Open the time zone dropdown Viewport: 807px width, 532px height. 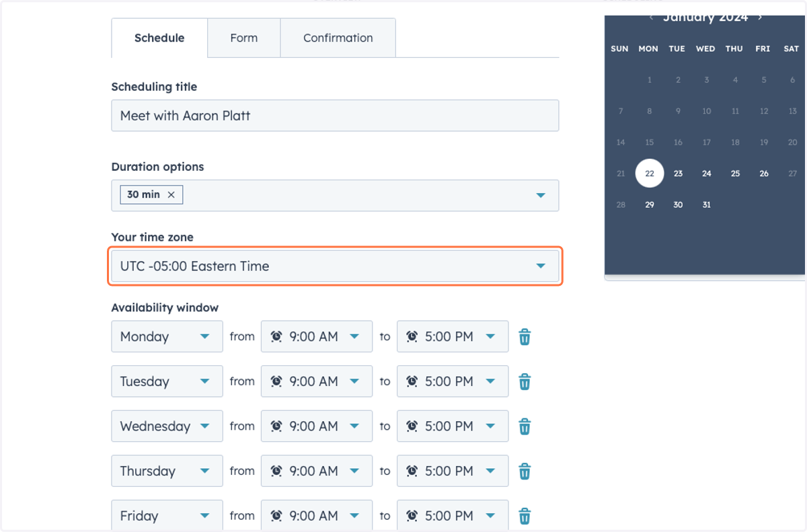(x=335, y=266)
